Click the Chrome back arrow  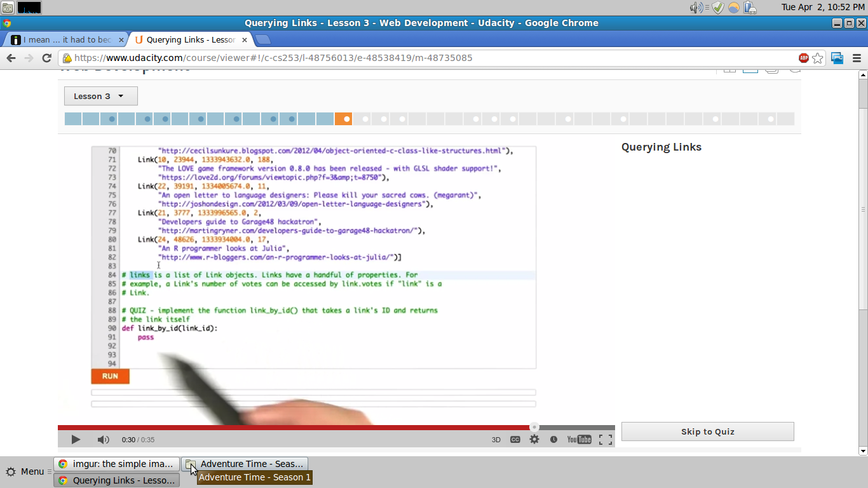tap(11, 58)
